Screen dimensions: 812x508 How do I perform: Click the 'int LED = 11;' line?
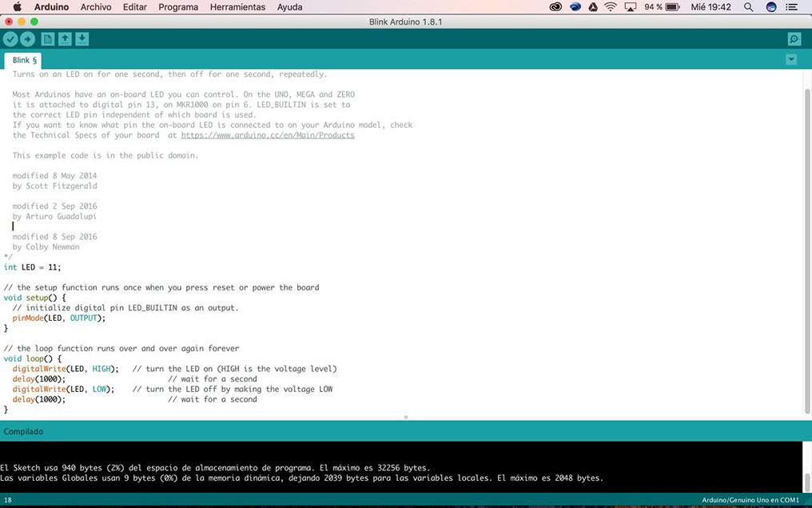(x=32, y=267)
